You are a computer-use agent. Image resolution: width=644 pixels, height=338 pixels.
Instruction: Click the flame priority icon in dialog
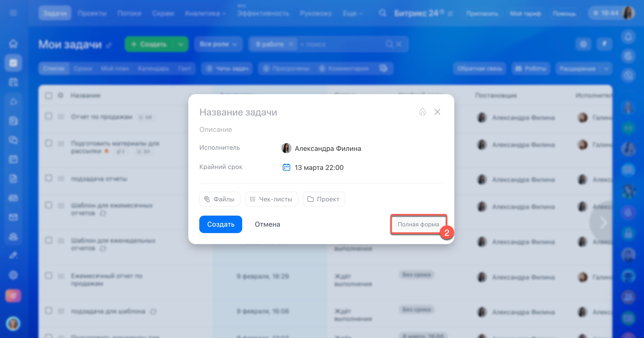422,112
